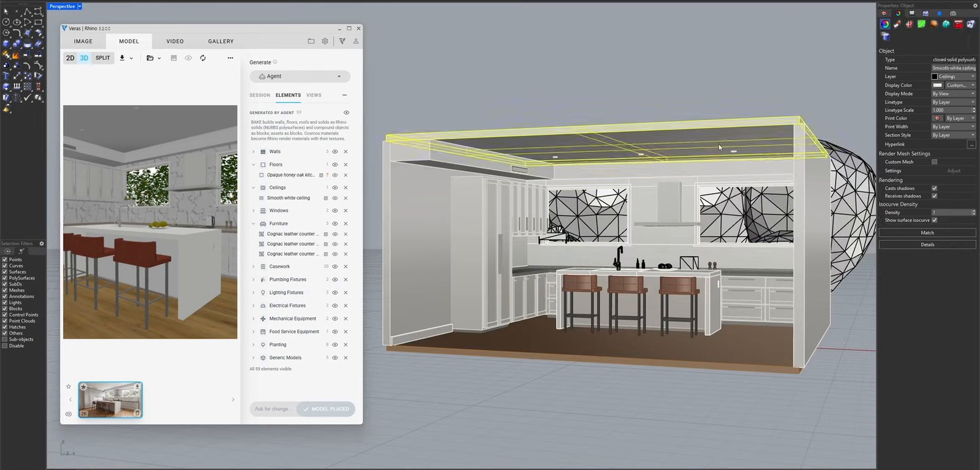Enable the Disable filter checkbox

tap(5, 346)
